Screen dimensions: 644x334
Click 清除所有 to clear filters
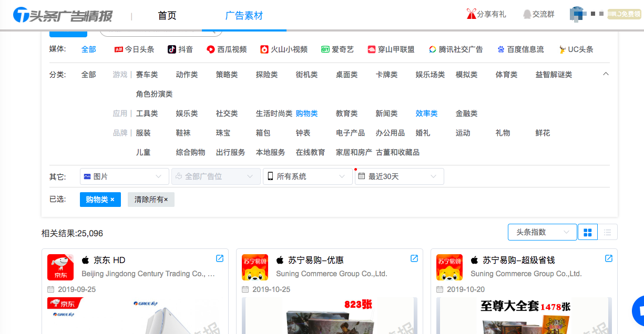click(x=151, y=200)
